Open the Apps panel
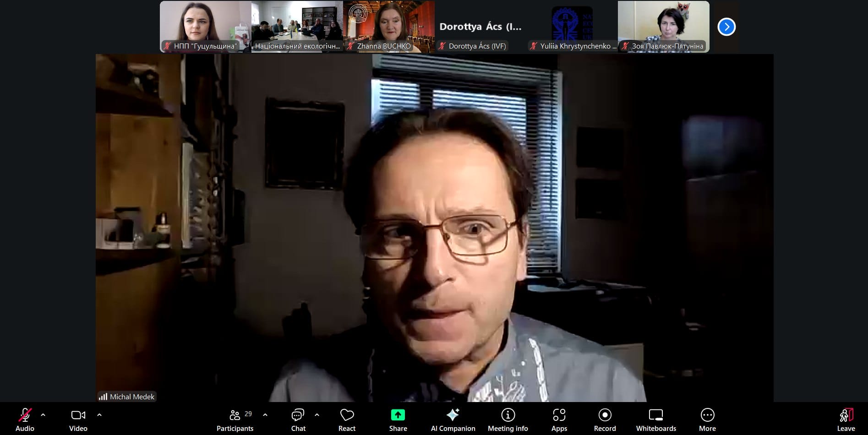 coord(559,419)
